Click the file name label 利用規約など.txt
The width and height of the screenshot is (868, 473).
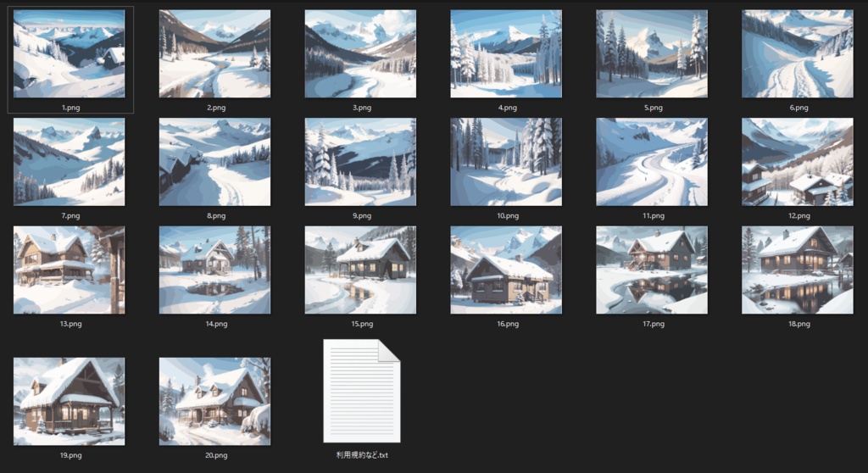[x=362, y=455]
